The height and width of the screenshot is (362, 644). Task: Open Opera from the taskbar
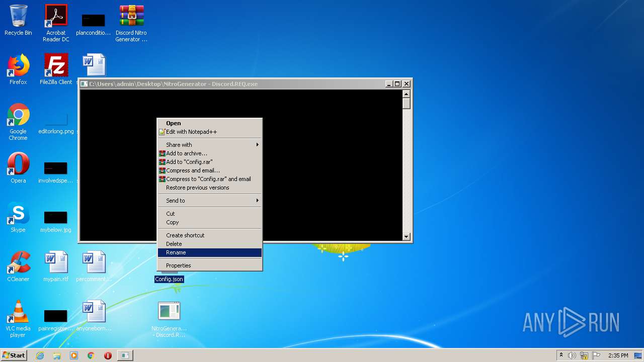pos(108,355)
